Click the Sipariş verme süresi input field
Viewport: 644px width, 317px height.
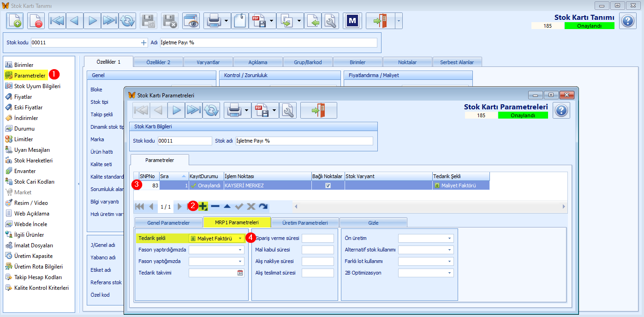click(318, 239)
